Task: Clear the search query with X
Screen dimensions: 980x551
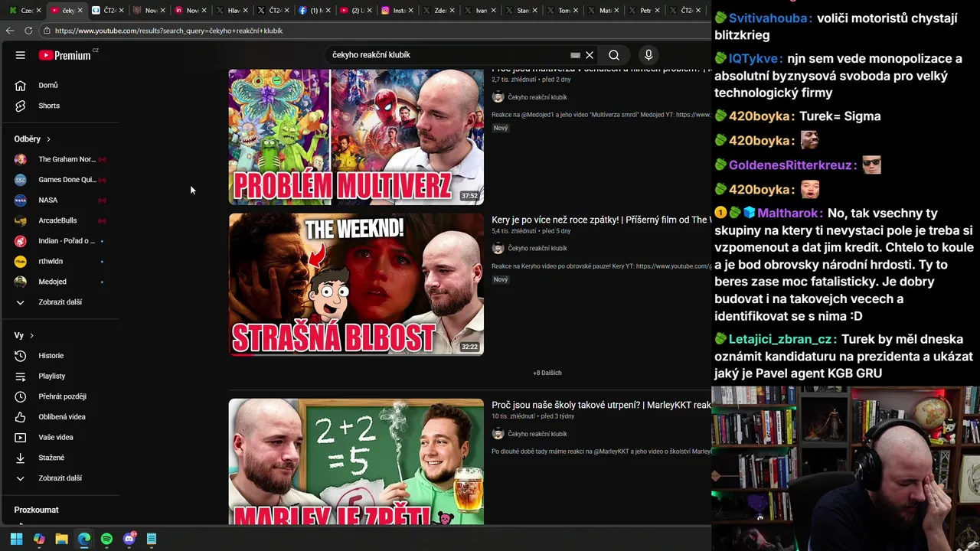Action: 590,55
